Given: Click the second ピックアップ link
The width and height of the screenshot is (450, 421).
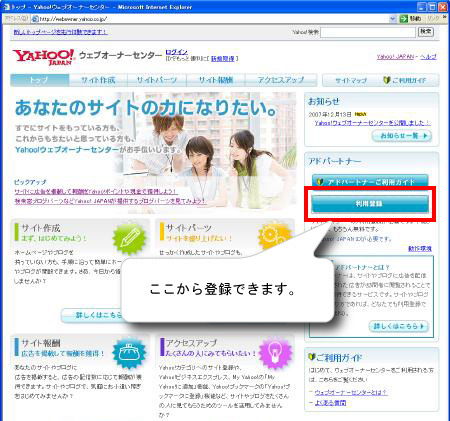Looking at the screenshot, I should (110, 201).
